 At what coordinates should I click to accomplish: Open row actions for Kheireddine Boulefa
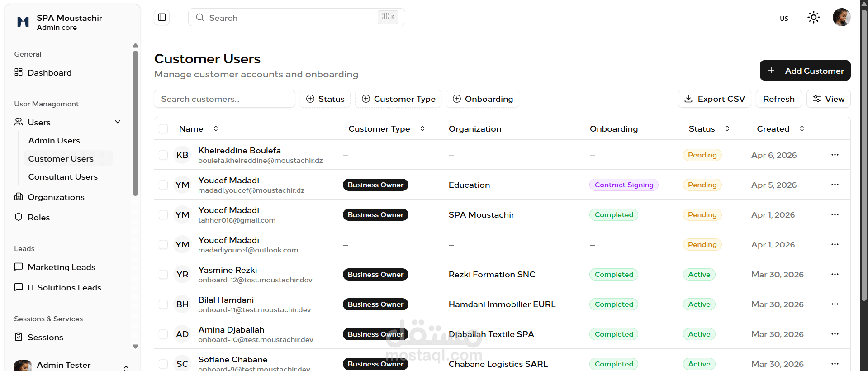835,155
